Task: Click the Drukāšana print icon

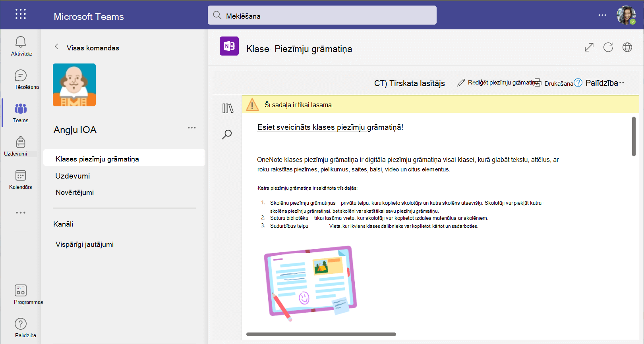Action: point(538,83)
